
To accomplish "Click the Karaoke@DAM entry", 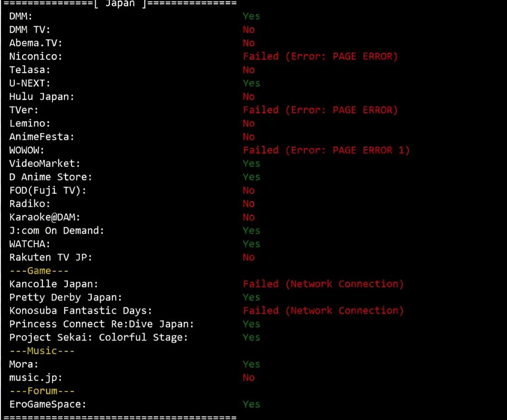I will 45,217.
